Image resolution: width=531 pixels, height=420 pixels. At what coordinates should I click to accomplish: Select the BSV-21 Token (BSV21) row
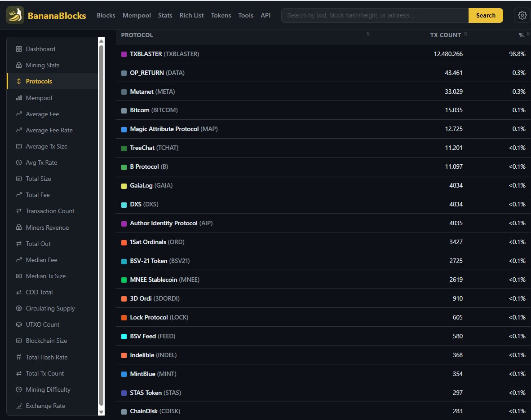coord(323,261)
